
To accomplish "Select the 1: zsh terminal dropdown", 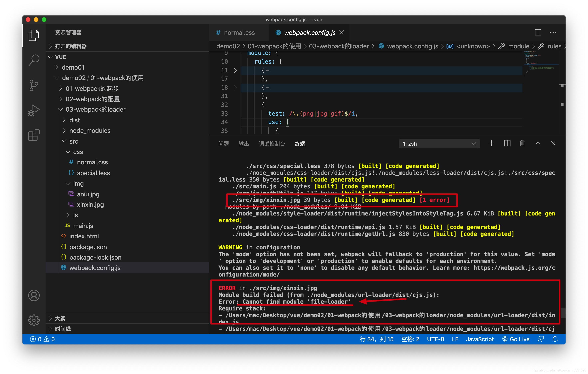I will pyautogui.click(x=439, y=144).
